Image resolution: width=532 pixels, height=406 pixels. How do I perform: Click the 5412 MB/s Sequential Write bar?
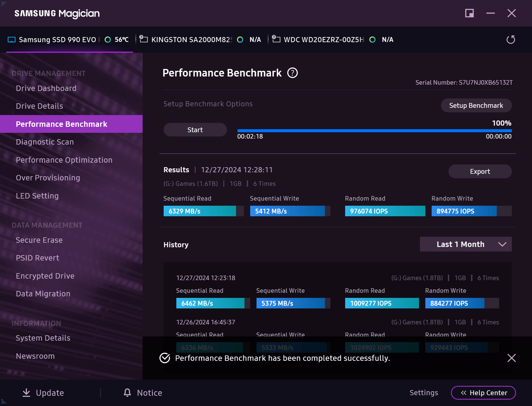(290, 211)
